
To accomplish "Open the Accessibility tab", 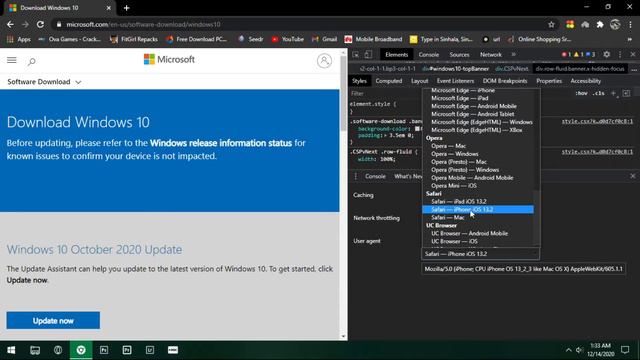I will 586,81.
